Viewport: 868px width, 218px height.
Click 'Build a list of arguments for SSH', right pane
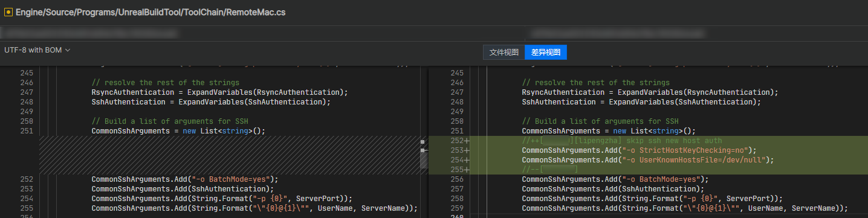(600, 121)
